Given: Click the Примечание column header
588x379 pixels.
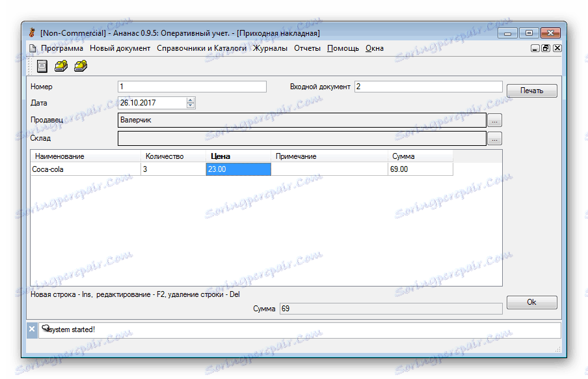Looking at the screenshot, I should point(329,156).
